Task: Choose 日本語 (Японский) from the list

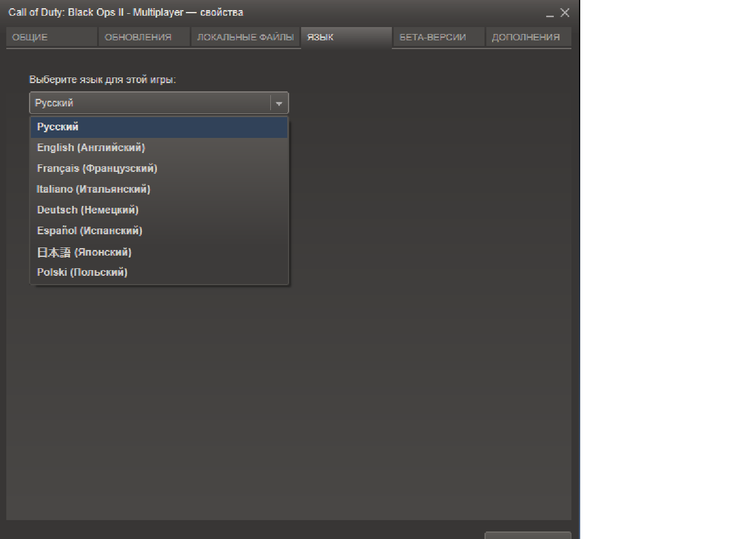Action: point(159,252)
